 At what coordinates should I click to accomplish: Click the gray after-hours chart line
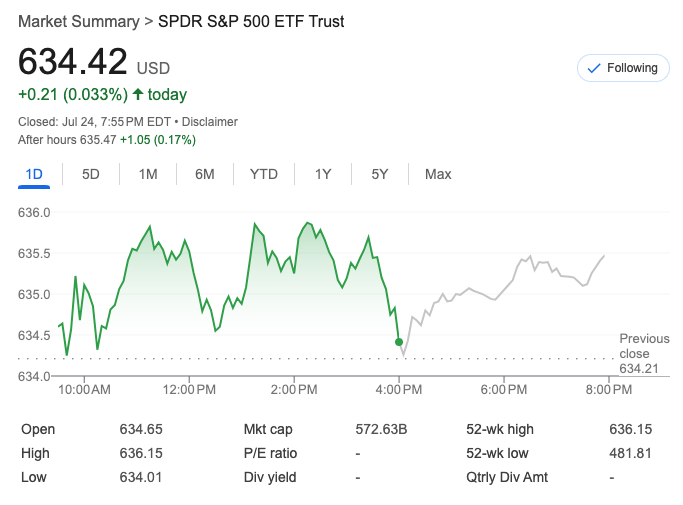[500, 293]
